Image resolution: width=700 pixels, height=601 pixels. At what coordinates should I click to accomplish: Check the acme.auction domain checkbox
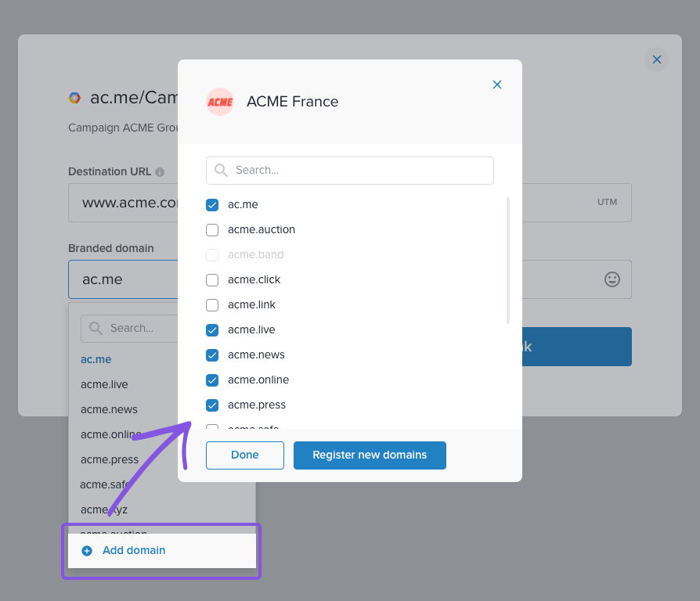point(212,230)
